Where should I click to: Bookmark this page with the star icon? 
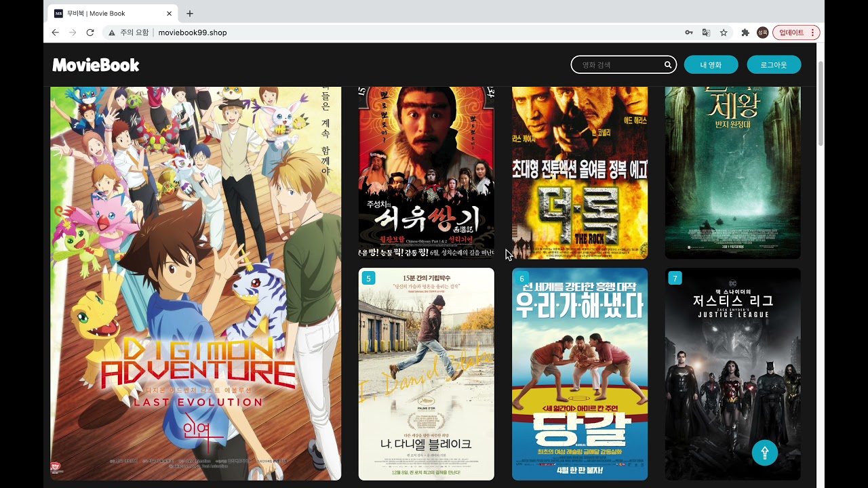pyautogui.click(x=724, y=33)
